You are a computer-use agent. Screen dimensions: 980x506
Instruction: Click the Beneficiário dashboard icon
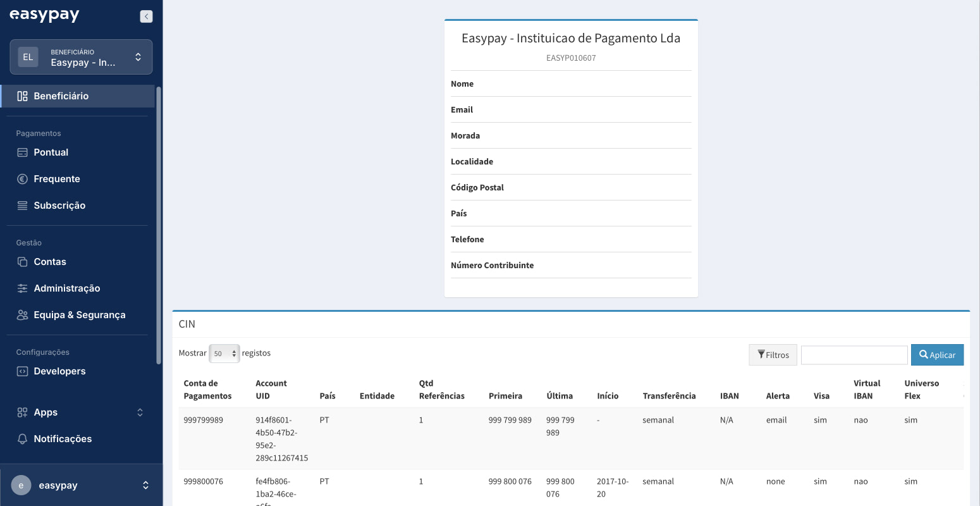point(22,96)
